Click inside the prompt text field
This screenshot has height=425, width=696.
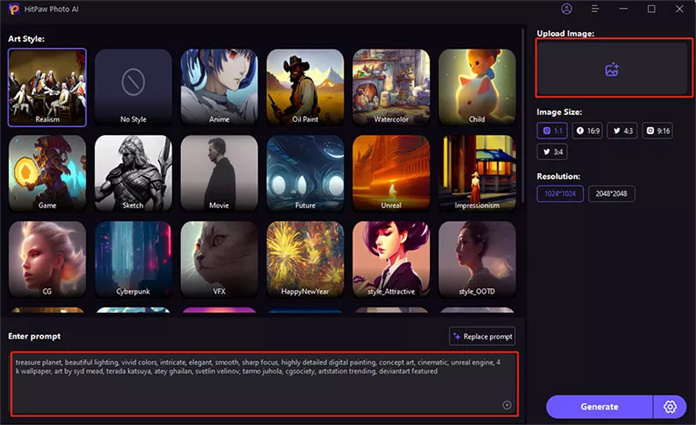[x=265, y=384]
